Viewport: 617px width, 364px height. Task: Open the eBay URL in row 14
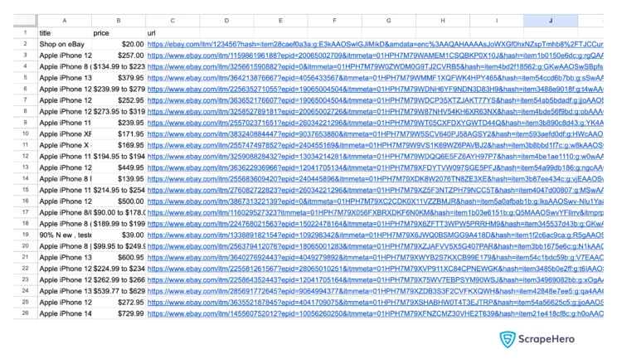point(375,179)
